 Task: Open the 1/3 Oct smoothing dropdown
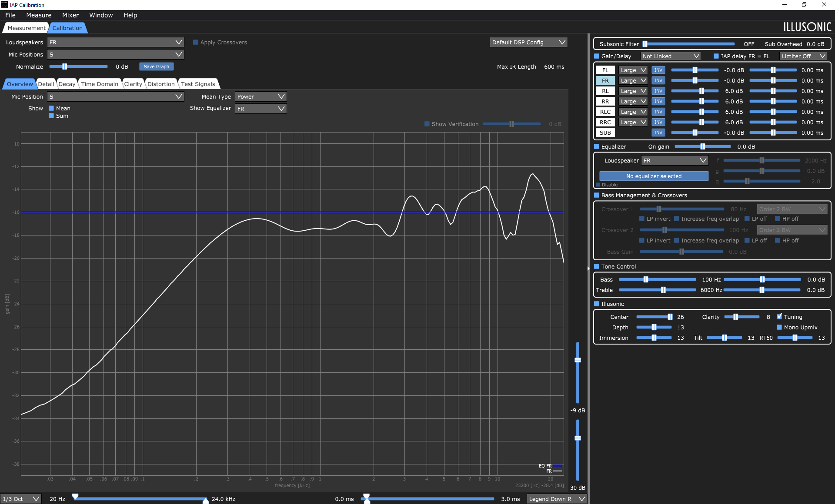click(20, 499)
